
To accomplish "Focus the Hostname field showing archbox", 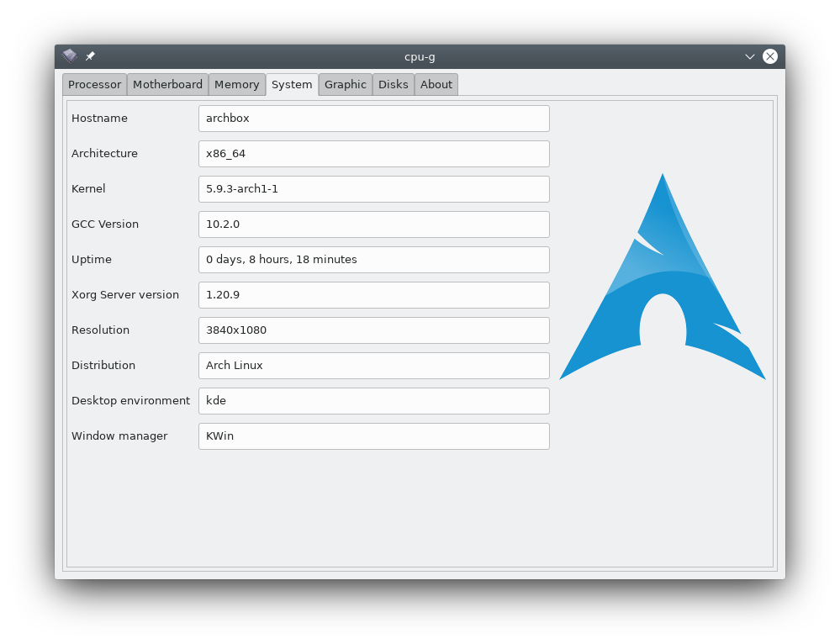I will (374, 119).
